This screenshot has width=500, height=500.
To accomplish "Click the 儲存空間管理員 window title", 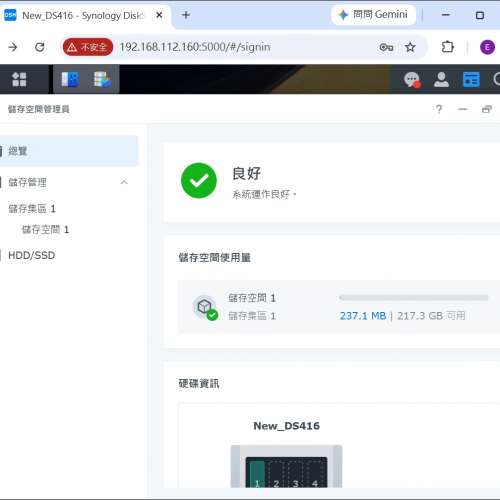I will 39,109.
